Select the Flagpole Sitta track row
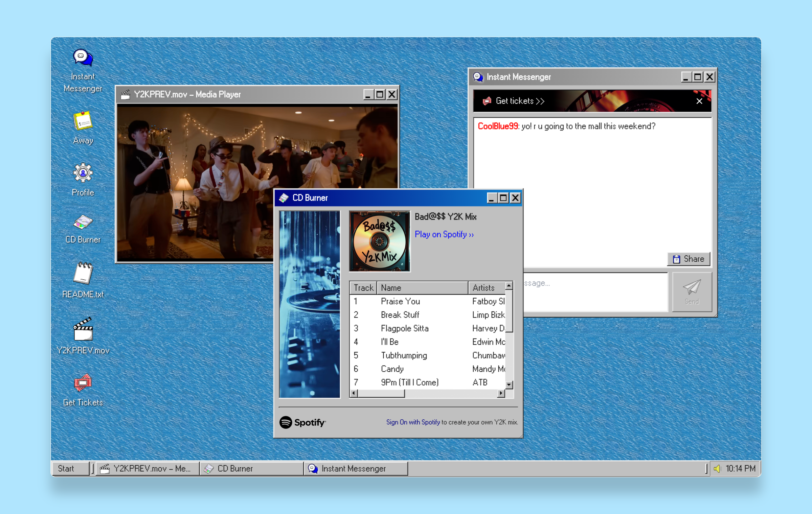This screenshot has height=514, width=812. (428, 328)
